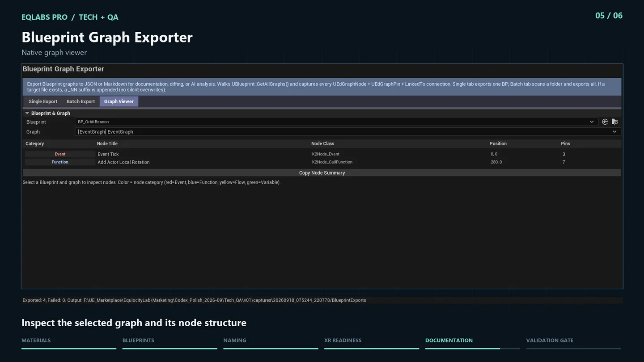Click the BLUEPRINTS progress section
This screenshot has width=644, height=362.
pos(170,343)
